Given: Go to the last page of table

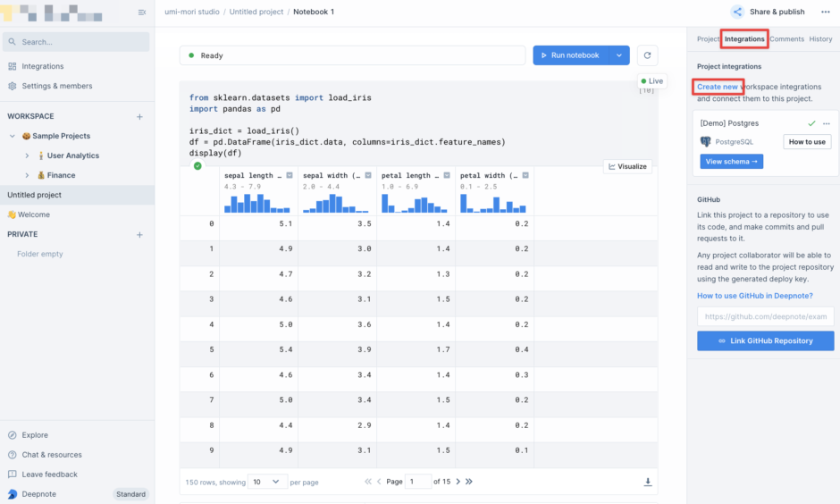Looking at the screenshot, I should 469,482.
